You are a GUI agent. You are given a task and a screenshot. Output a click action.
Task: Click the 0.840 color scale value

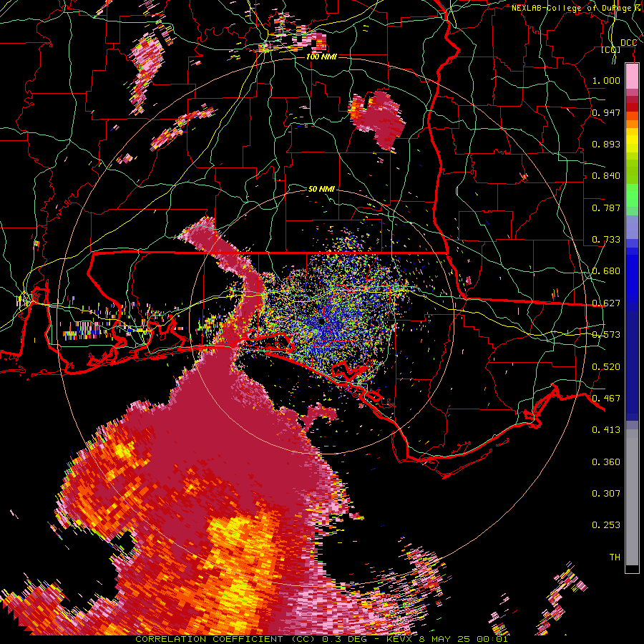tap(606, 176)
